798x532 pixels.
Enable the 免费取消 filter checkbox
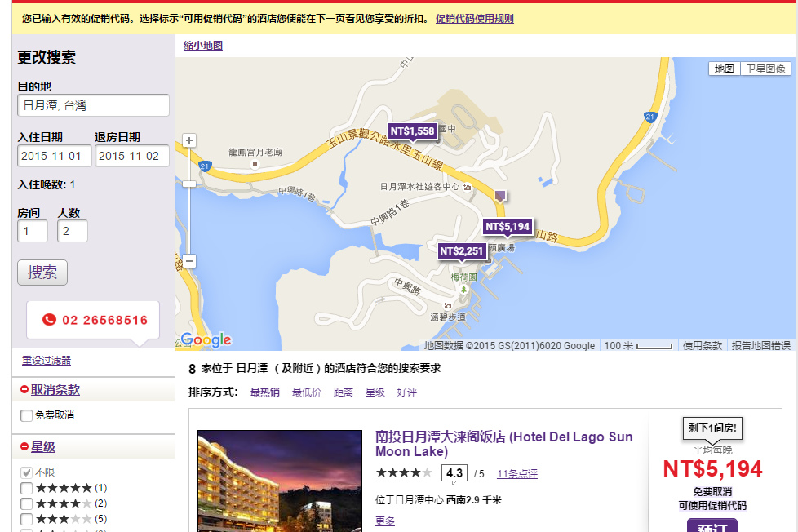pyautogui.click(x=25, y=417)
